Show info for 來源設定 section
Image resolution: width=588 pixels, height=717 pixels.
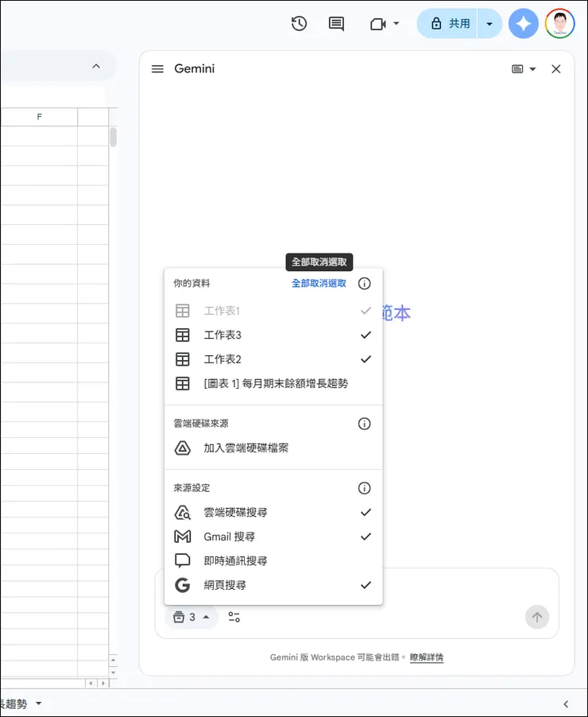pos(365,488)
